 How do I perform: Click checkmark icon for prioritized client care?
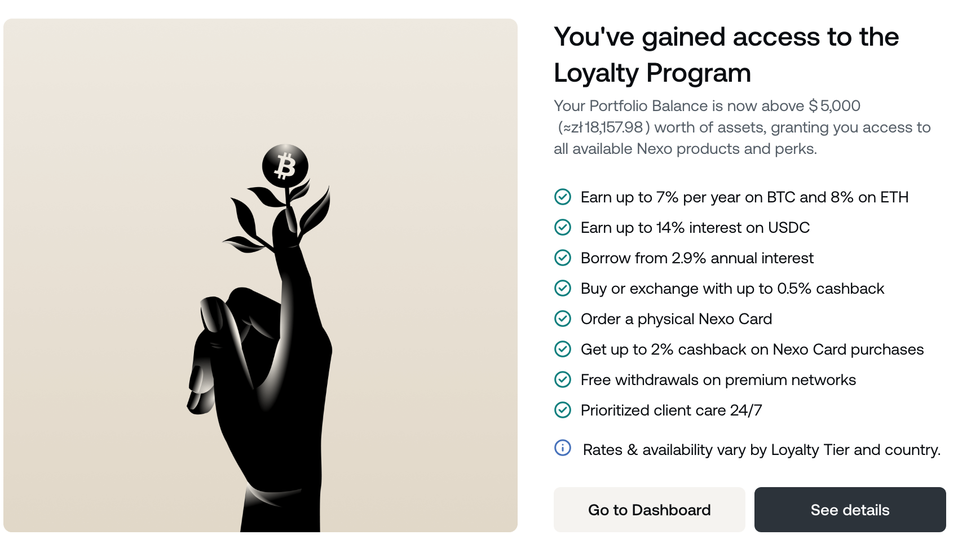click(563, 410)
